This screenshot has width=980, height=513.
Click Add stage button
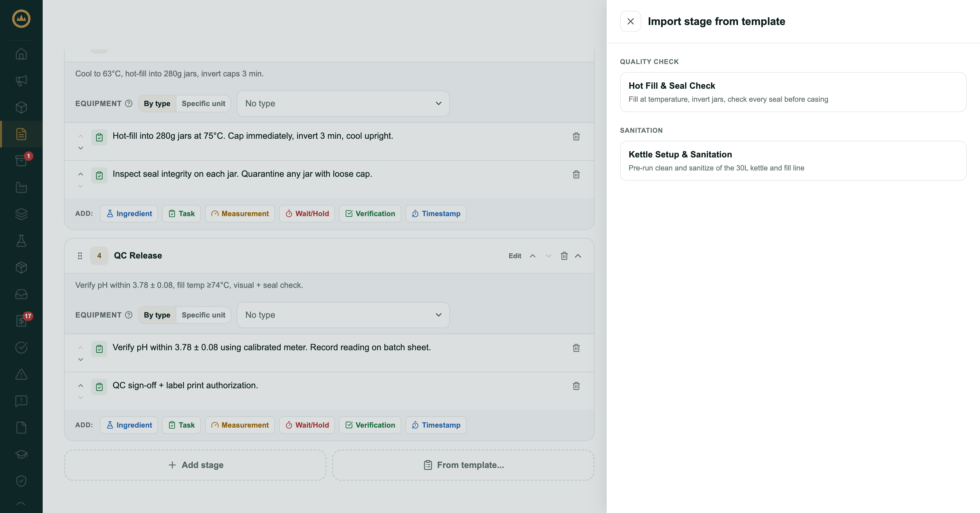click(196, 465)
